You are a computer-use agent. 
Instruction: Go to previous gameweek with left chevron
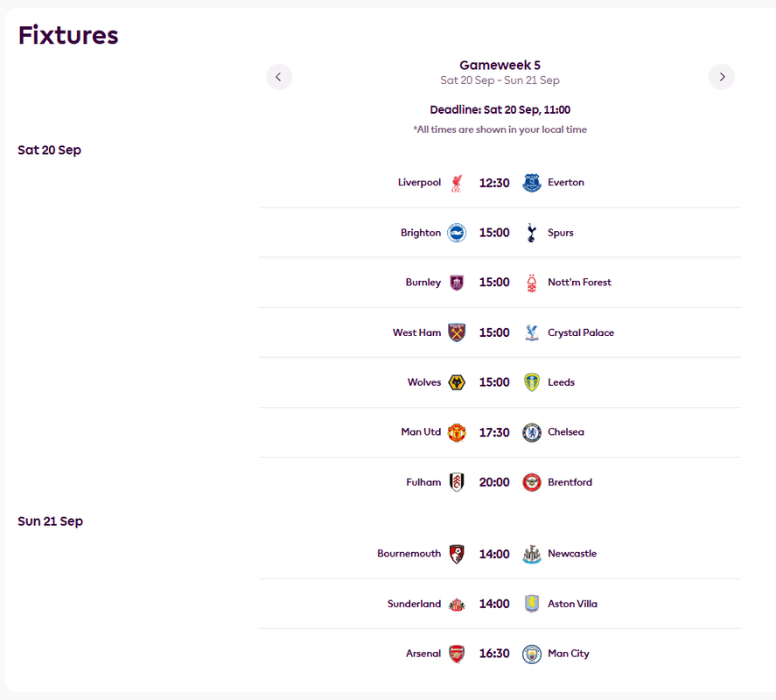[x=278, y=77]
